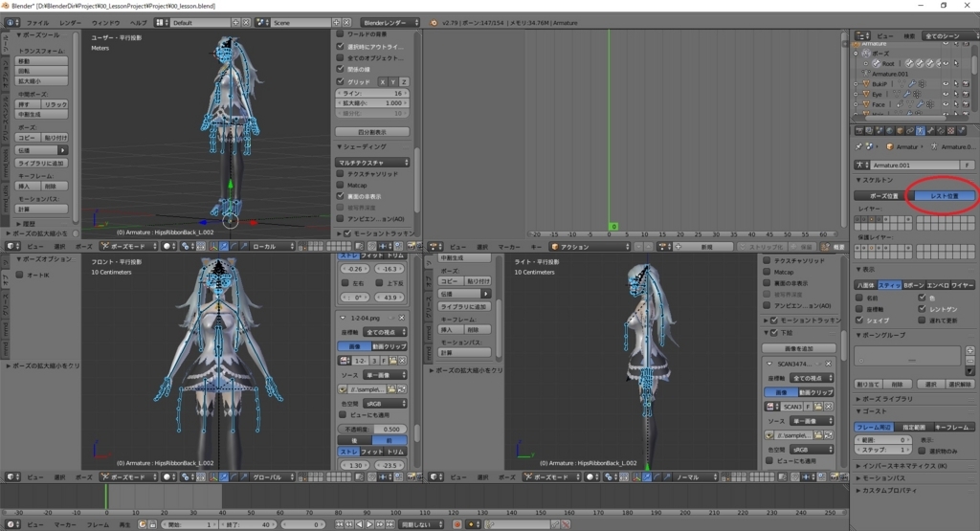980x531 pixels.
Task: Select the フレーム周辺 ghost option
Action: (x=874, y=427)
